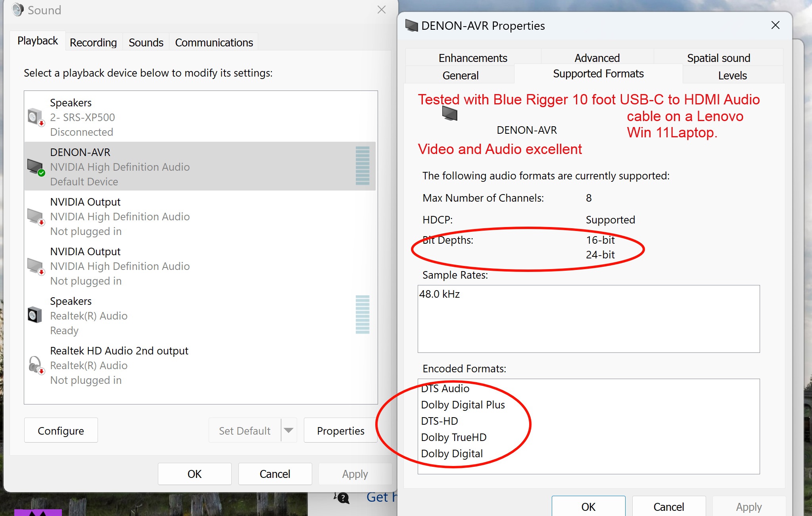Select Dolby TrueHD in Encoded Formats
This screenshot has width=812, height=516.
coord(454,437)
